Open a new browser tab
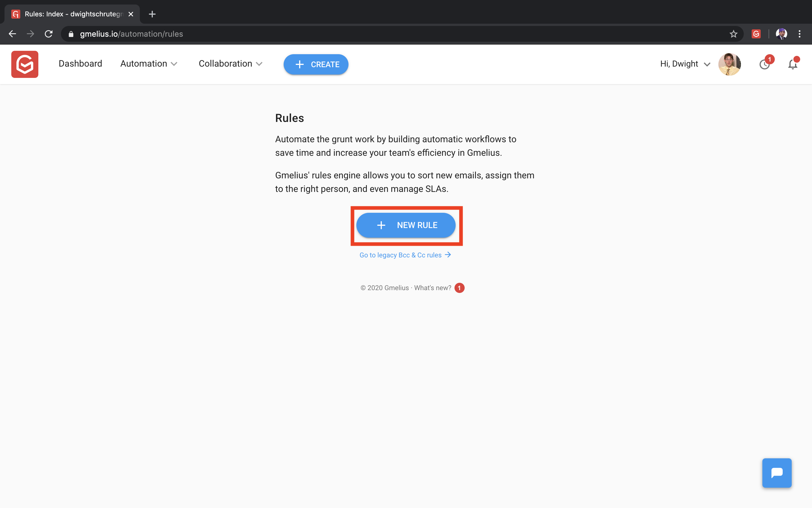This screenshot has width=812, height=508. click(152, 14)
